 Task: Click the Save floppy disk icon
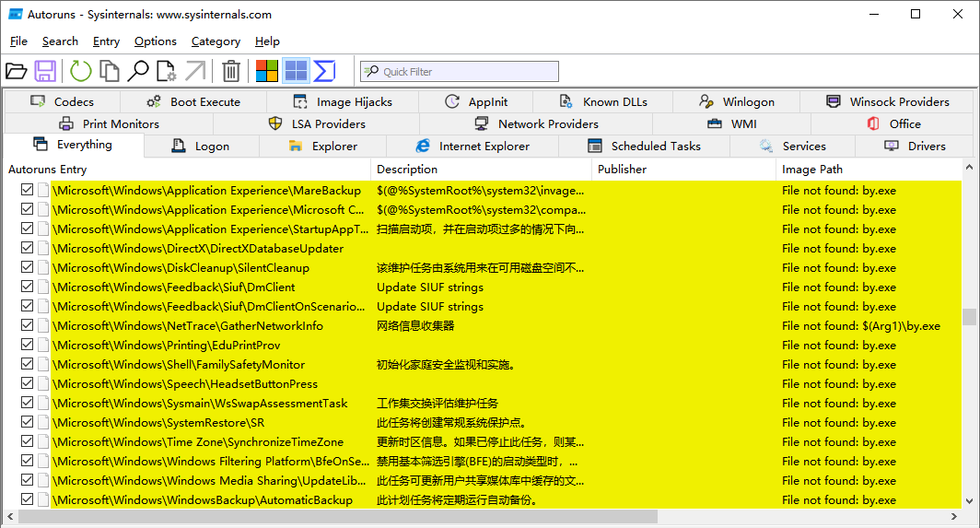point(45,71)
